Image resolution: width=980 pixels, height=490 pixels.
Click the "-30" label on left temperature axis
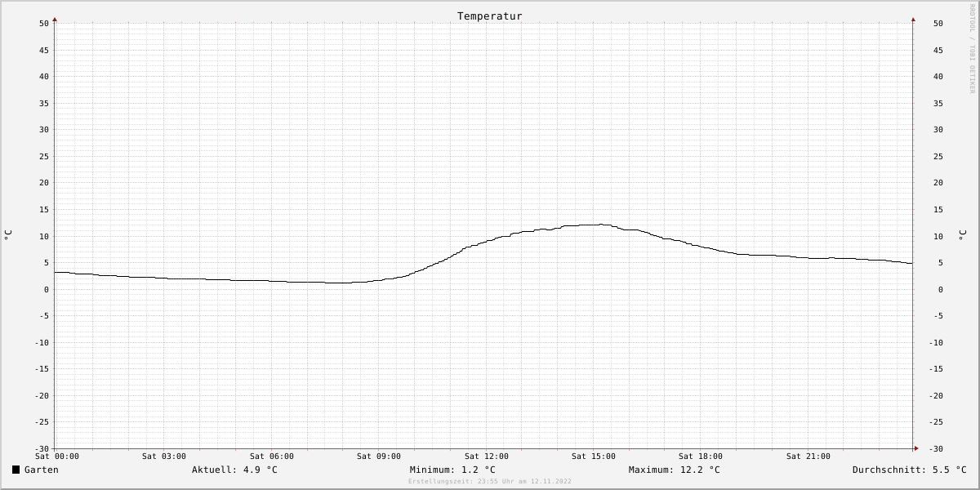tap(42, 449)
